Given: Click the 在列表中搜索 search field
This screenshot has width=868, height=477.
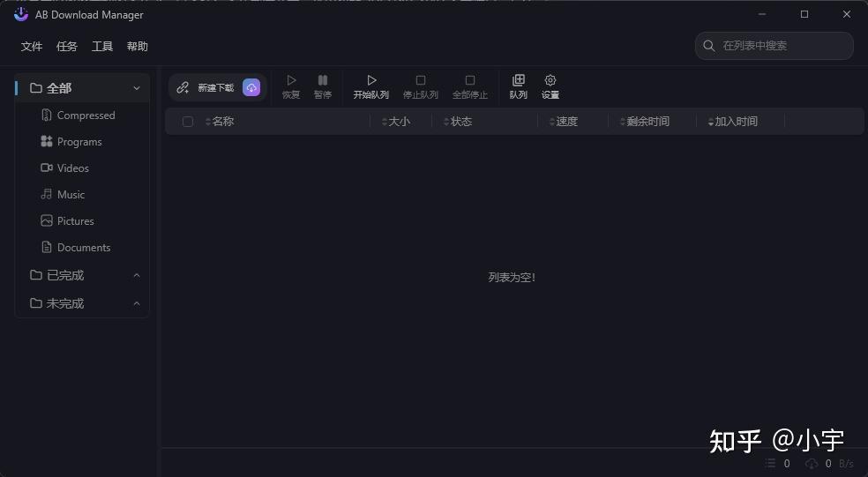Looking at the screenshot, I should click(774, 45).
